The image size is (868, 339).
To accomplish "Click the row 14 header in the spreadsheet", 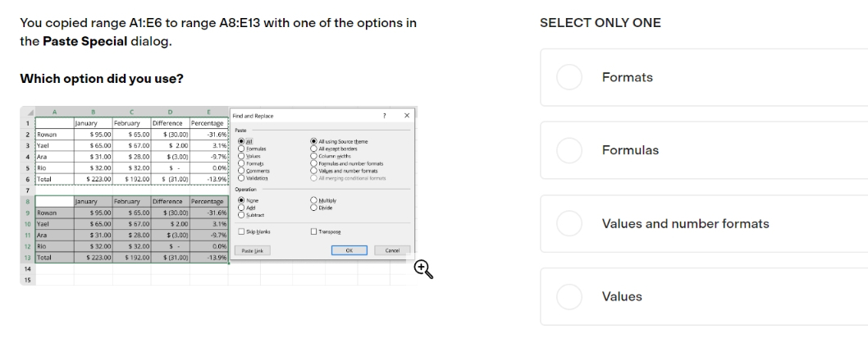I will [x=27, y=268].
